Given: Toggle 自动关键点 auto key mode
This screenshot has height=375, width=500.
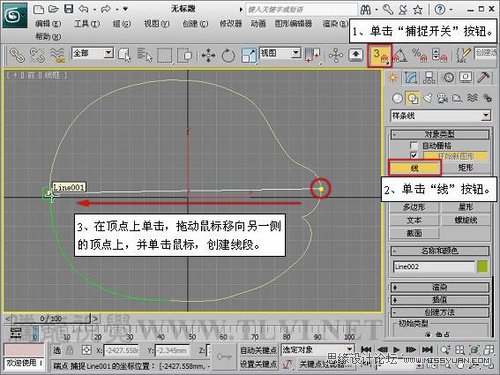Looking at the screenshot, I should click(x=259, y=350).
